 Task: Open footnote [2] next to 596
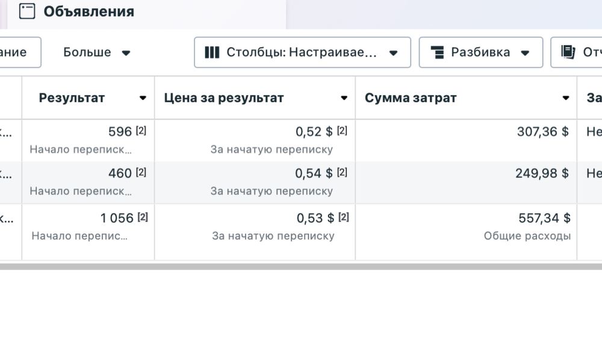coord(141,131)
